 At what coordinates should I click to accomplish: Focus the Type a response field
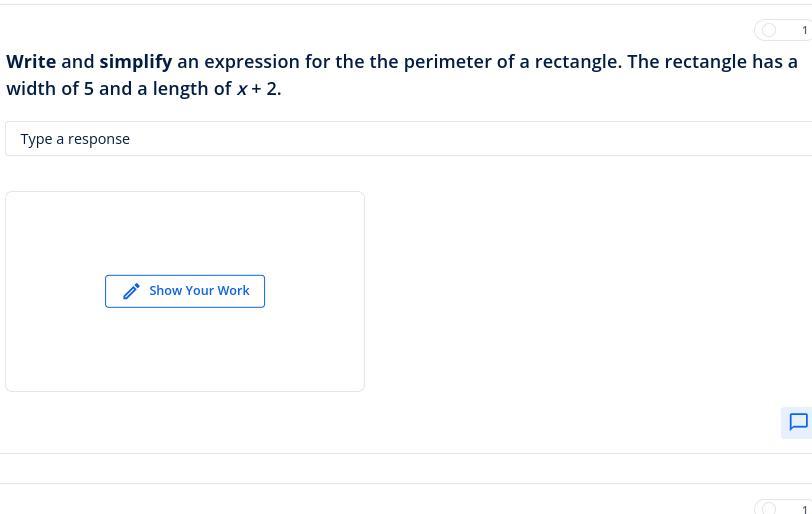click(409, 139)
